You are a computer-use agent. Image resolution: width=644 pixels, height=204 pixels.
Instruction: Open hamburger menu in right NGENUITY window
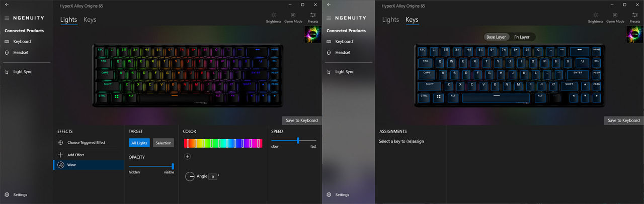pyautogui.click(x=329, y=18)
